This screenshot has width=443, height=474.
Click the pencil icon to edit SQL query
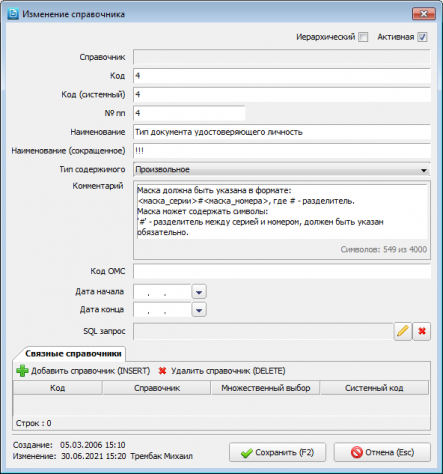(x=403, y=331)
